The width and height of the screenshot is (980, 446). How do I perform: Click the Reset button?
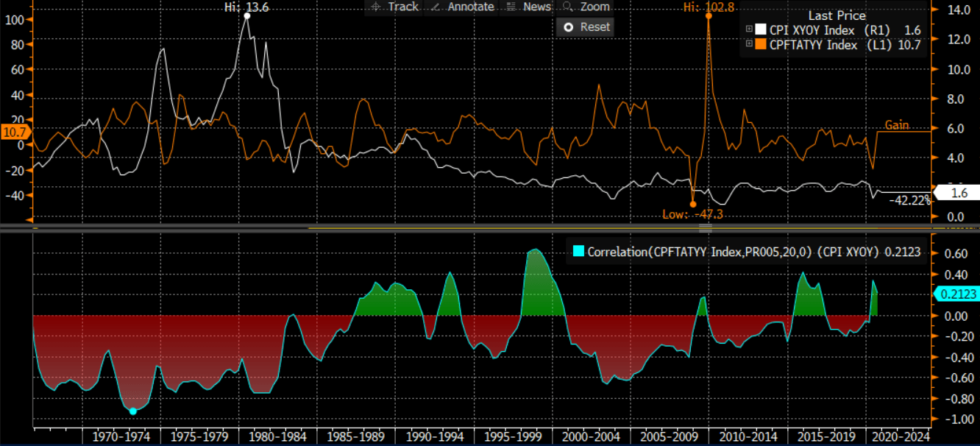[586, 26]
